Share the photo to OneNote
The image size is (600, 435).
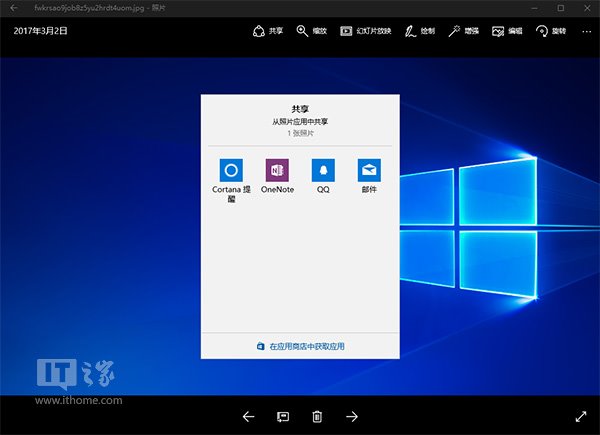pos(277,176)
